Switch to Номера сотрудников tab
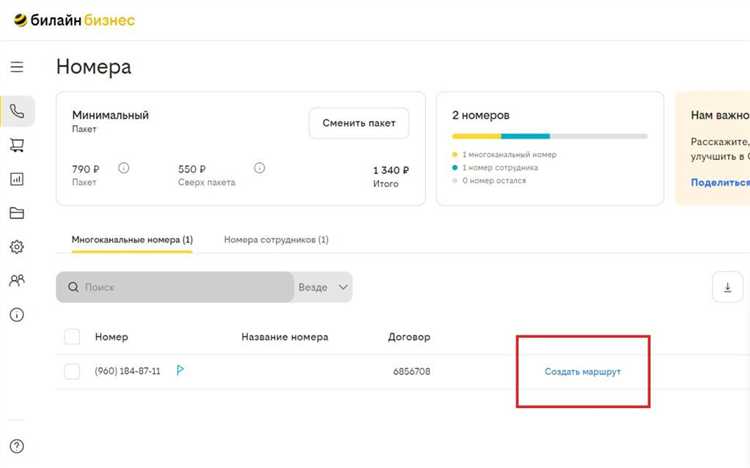 [276, 240]
